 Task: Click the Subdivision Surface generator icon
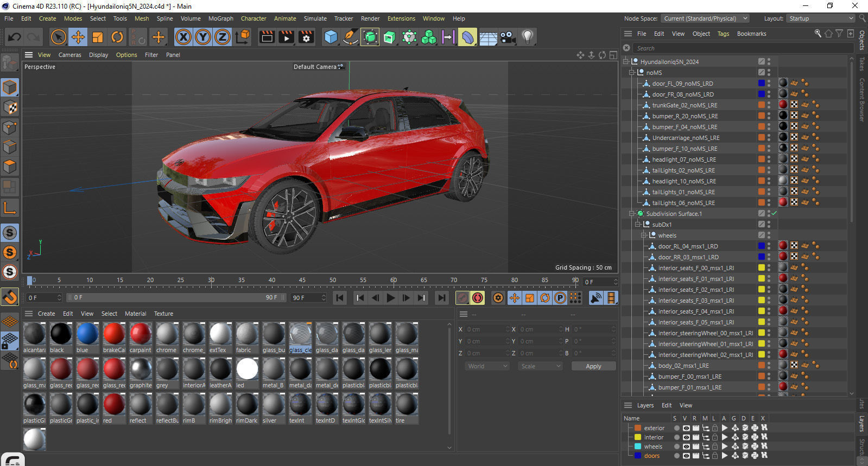click(x=370, y=37)
